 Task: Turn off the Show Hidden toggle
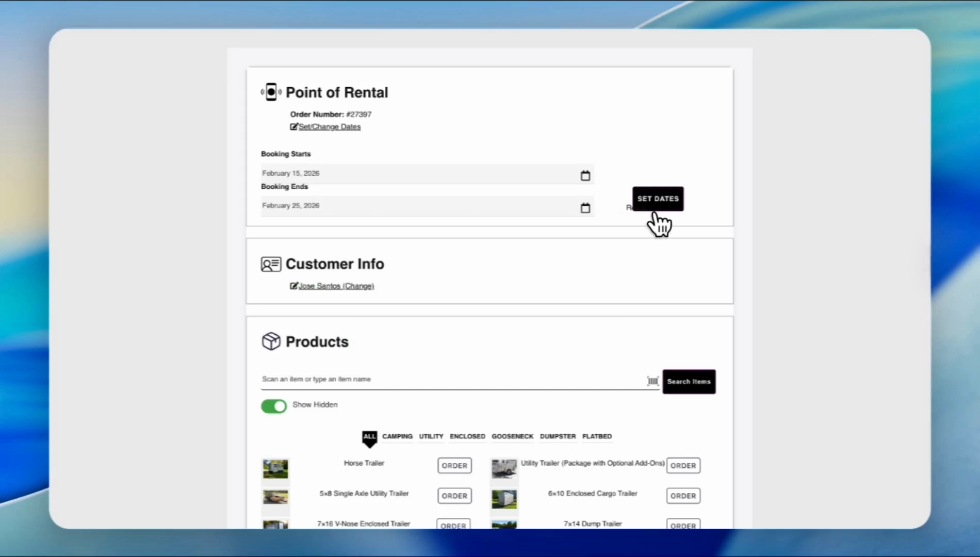click(273, 406)
